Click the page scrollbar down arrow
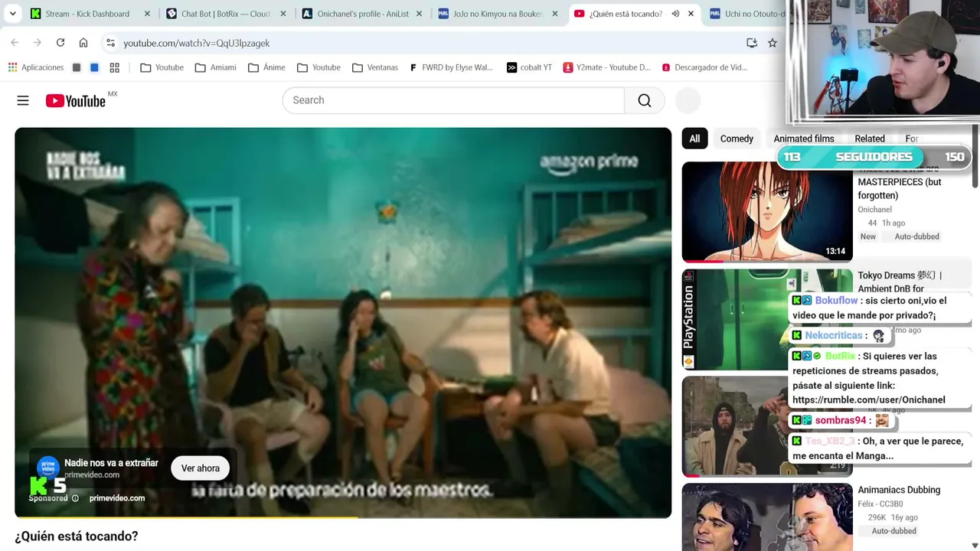The image size is (980, 551). coord(975,545)
